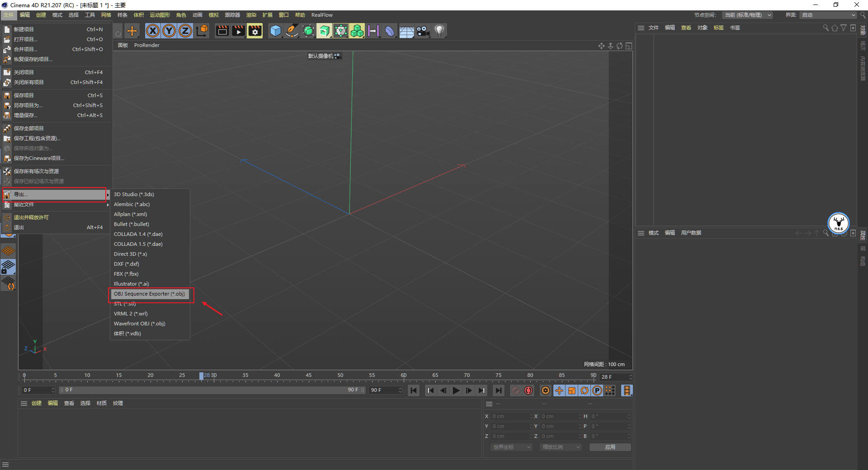The width and height of the screenshot is (868, 470).
Task: Select the spline Pen tool
Action: click(x=292, y=31)
